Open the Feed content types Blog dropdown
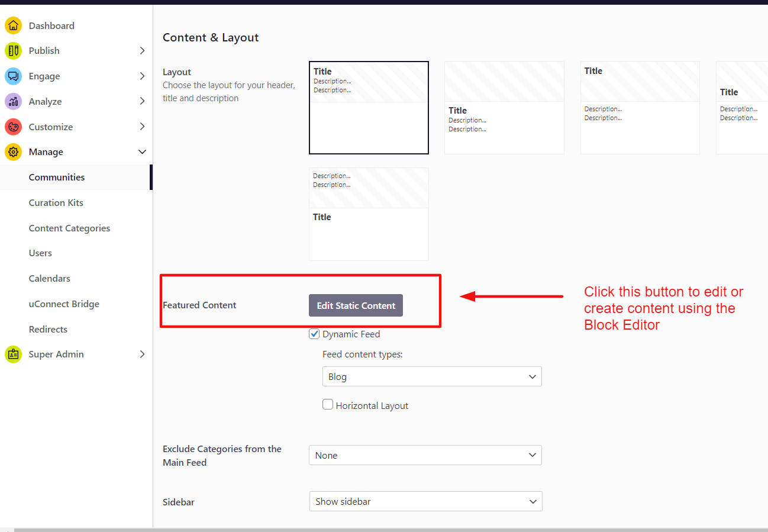Image resolution: width=768 pixels, height=532 pixels. [x=431, y=377]
